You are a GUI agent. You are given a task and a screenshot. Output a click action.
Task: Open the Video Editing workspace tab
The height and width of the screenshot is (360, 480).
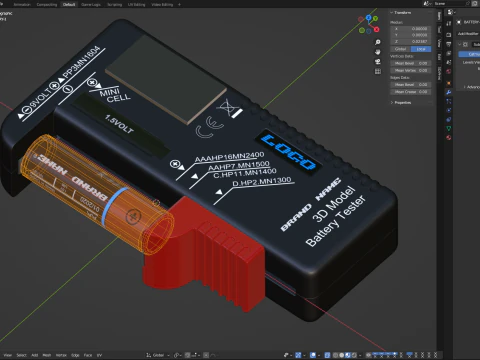162,5
